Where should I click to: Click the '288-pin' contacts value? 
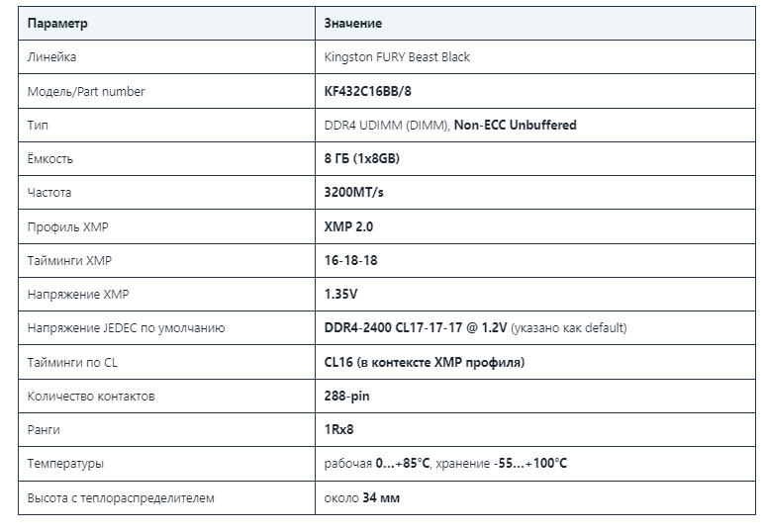[x=346, y=396]
